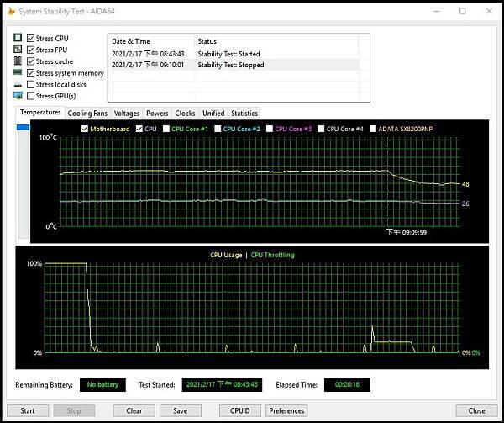Click the AIDA64 flame icon in title bar
The image size is (504, 423).
(x=12, y=11)
